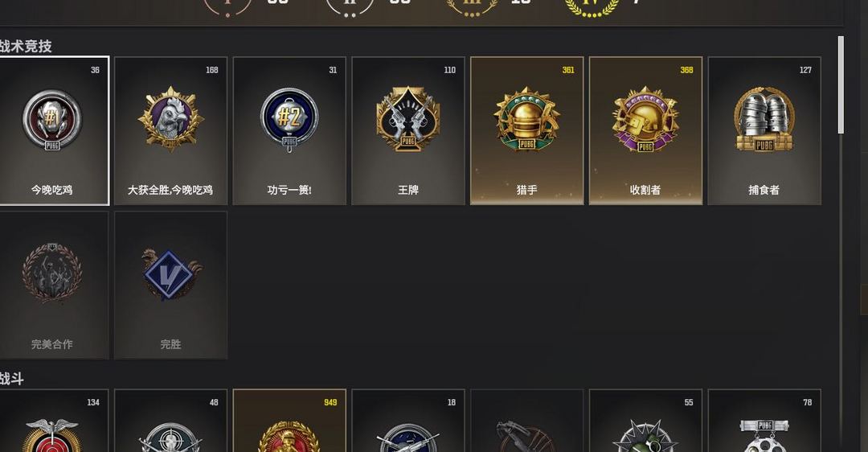This screenshot has height=452, width=868.
Task: Open the spiked grenade medal with count 55
Action: pyautogui.click(x=645, y=421)
